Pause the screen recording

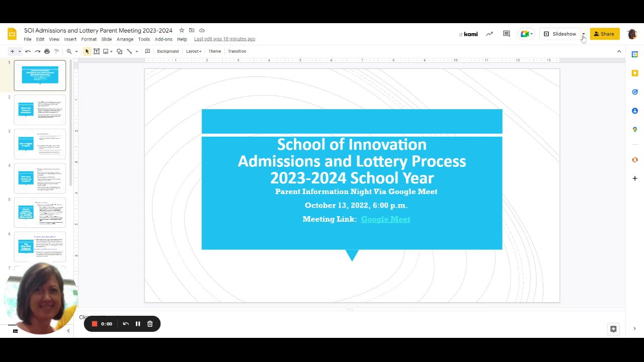pyautogui.click(x=138, y=324)
